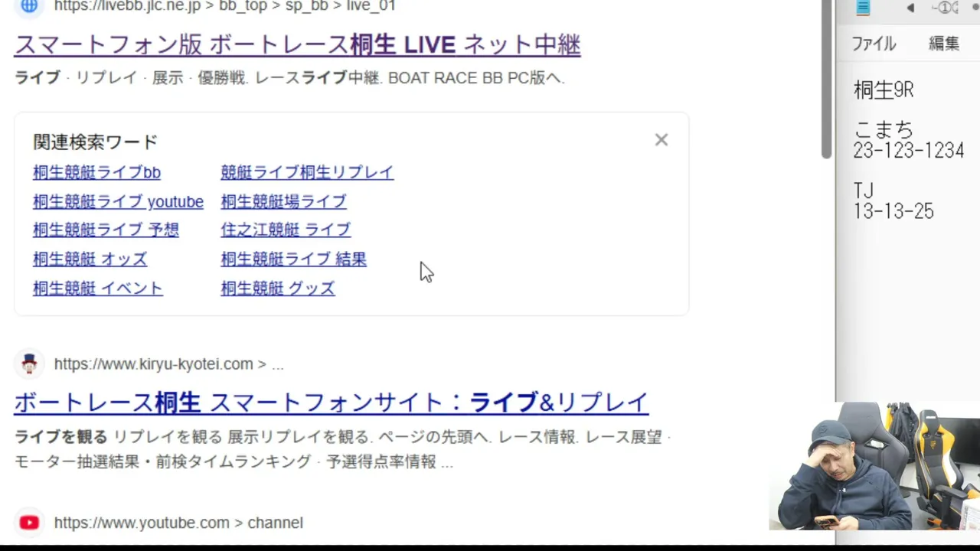Click related search 桐生競艇 グッズ

(278, 289)
